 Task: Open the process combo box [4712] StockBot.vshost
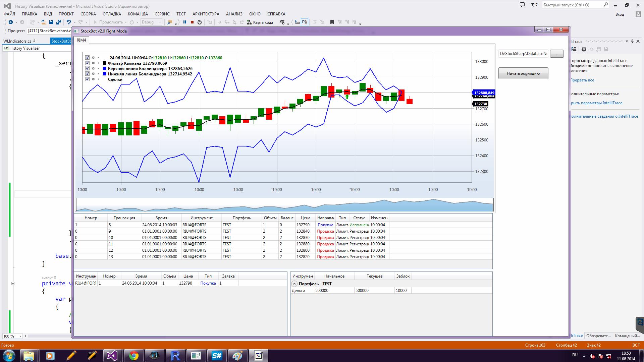click(49, 31)
